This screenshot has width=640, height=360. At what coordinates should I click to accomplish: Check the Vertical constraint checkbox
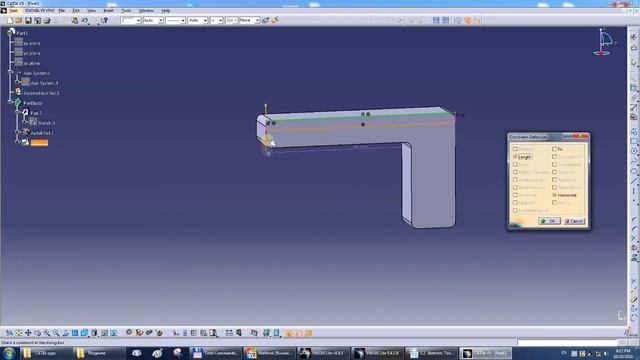click(554, 203)
